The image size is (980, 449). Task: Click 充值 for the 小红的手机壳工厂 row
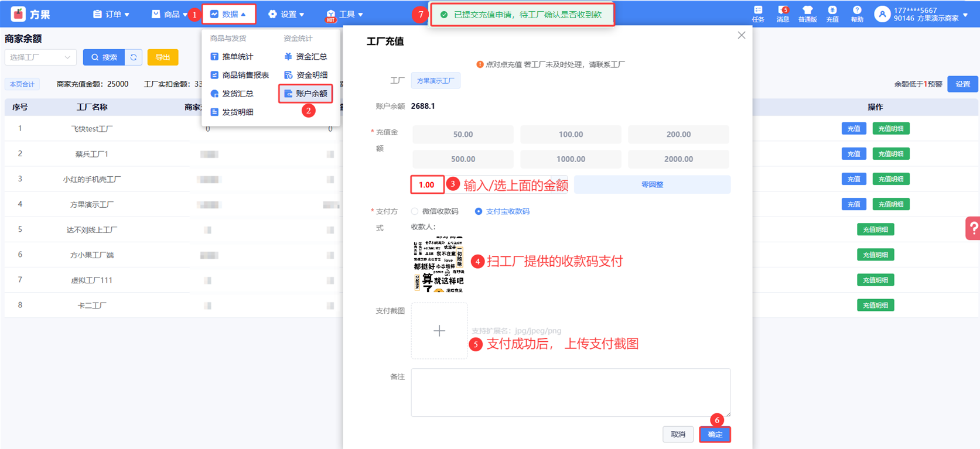click(x=853, y=179)
